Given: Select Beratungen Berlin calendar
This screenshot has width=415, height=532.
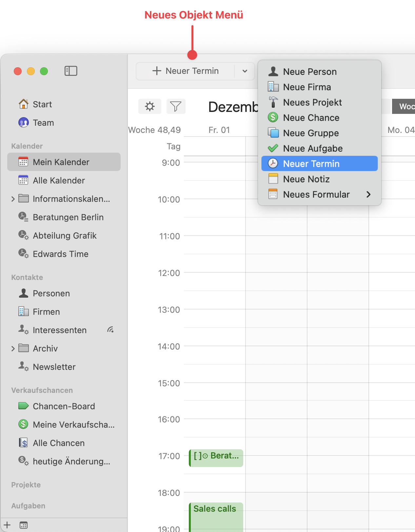Looking at the screenshot, I should (x=68, y=217).
